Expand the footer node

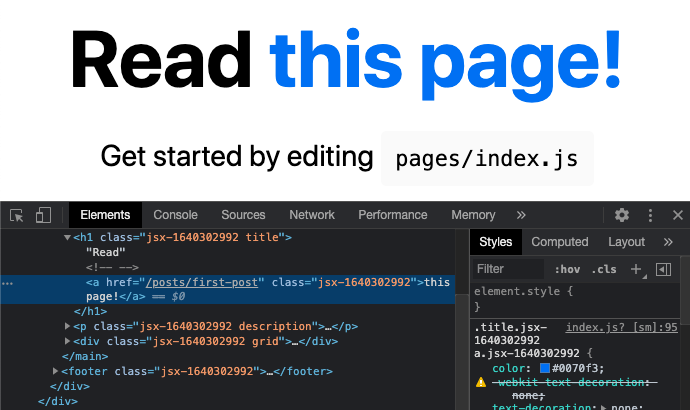[x=55, y=371]
